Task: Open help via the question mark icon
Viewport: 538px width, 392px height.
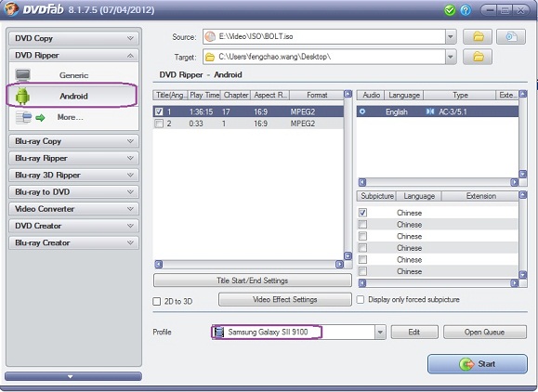Action: 466,10
